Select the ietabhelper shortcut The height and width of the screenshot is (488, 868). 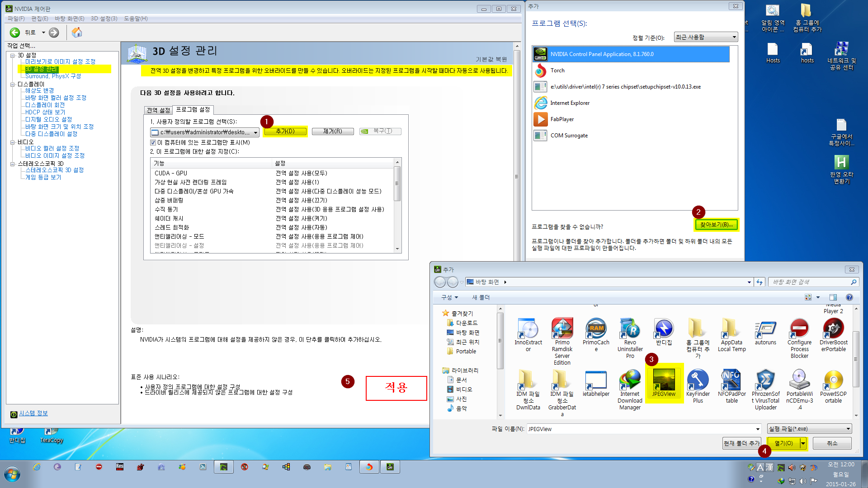(x=596, y=383)
